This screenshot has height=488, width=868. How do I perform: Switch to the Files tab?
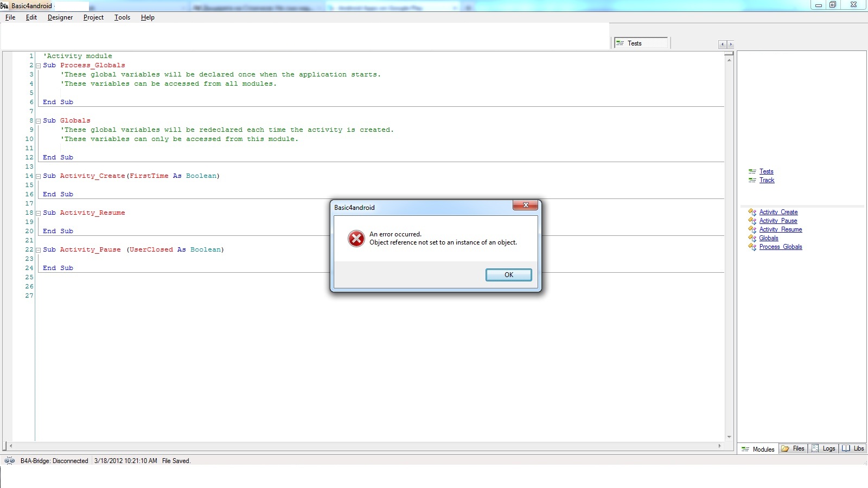pos(793,448)
